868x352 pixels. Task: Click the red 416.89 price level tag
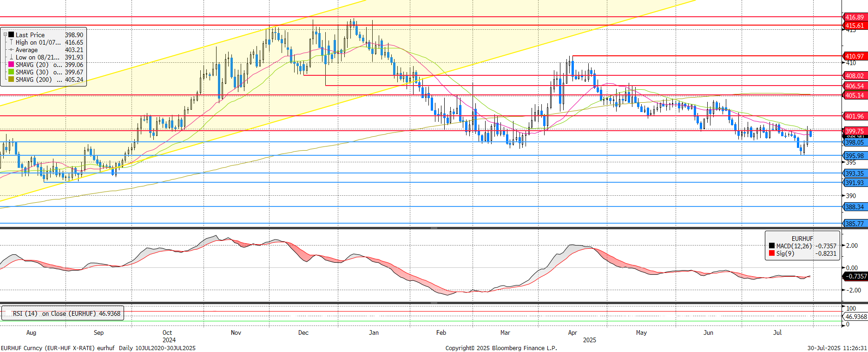[854, 17]
